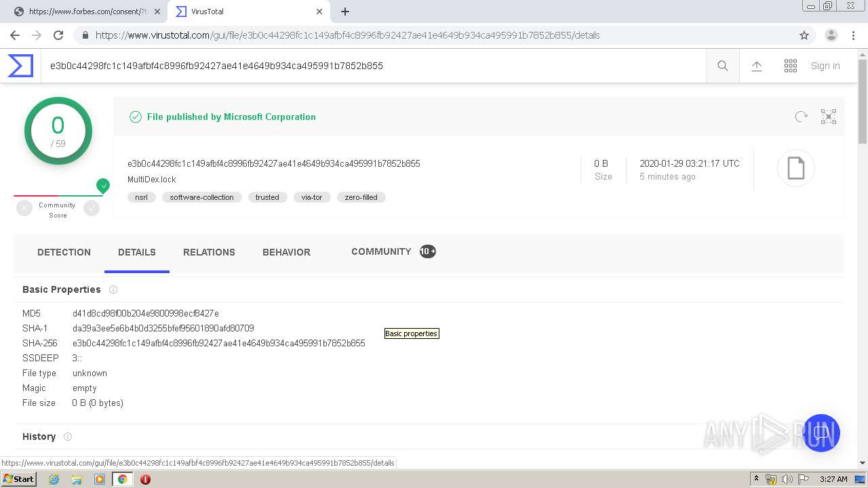Click the MultiDex.lock file name
Viewport: 868px width, 488px height.
[152, 180]
